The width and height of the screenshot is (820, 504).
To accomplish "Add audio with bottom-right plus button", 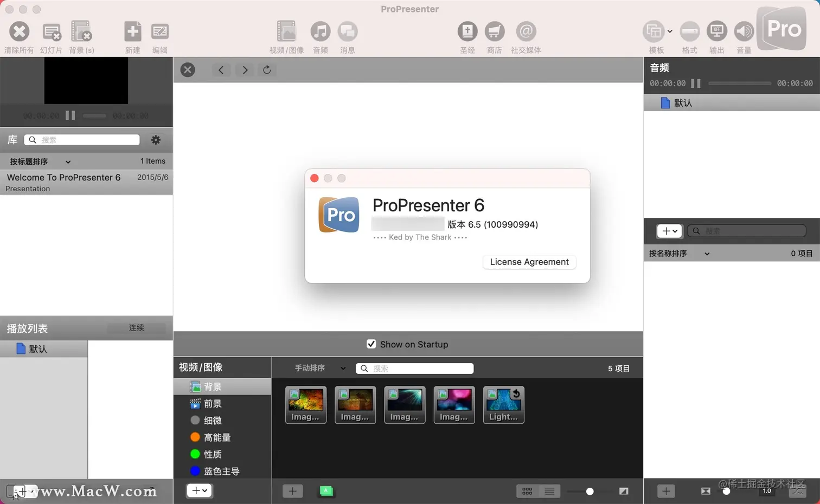I will [666, 491].
